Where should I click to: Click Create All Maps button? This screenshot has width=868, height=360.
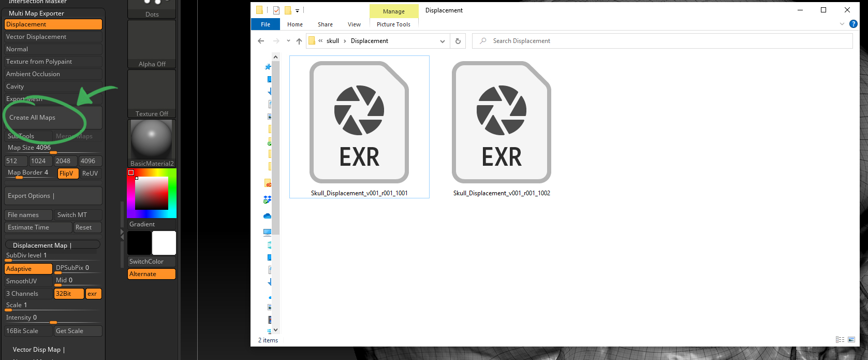(53, 118)
